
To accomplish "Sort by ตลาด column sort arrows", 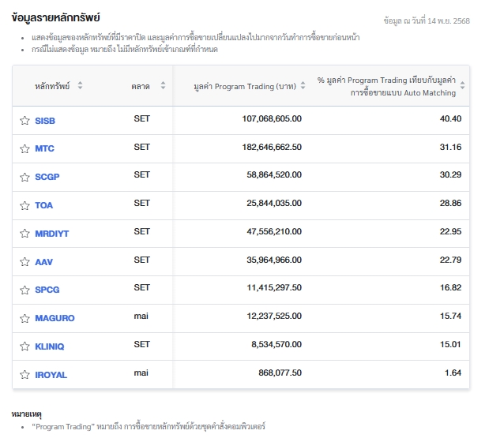I will tap(163, 86).
